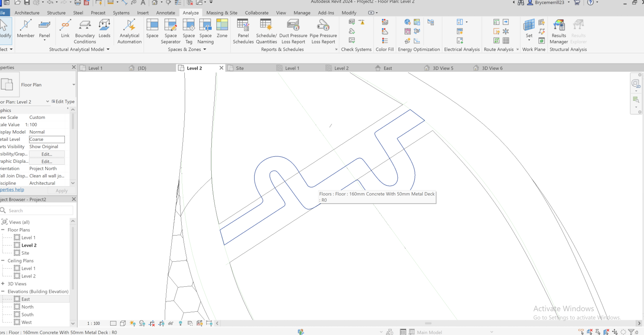Click the analytical Link tool

(65, 29)
